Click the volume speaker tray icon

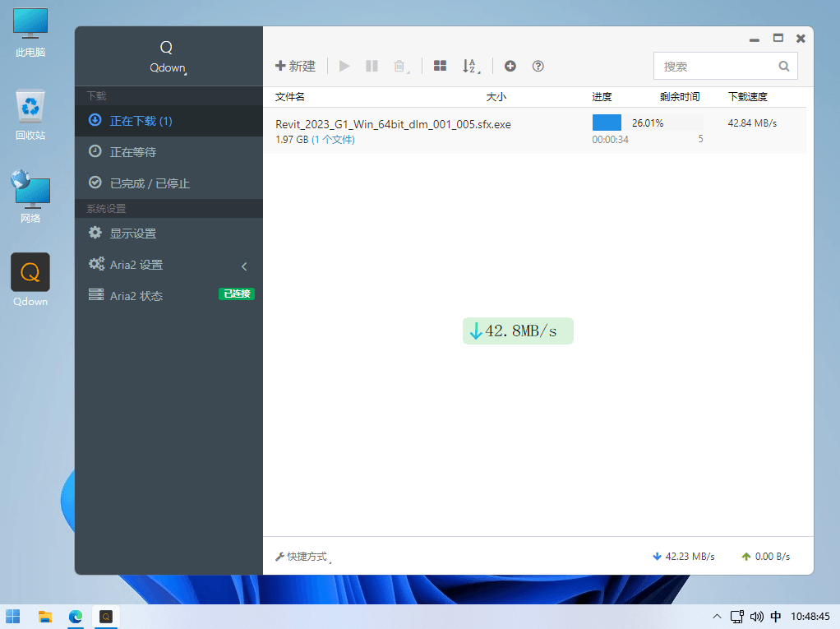[756, 617]
